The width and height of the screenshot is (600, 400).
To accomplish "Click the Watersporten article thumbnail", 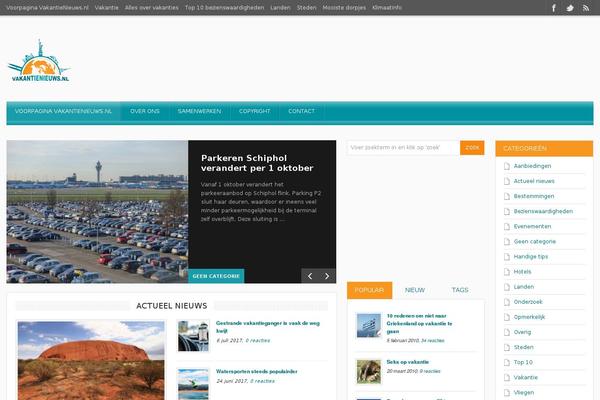I will pyautogui.click(x=193, y=384).
